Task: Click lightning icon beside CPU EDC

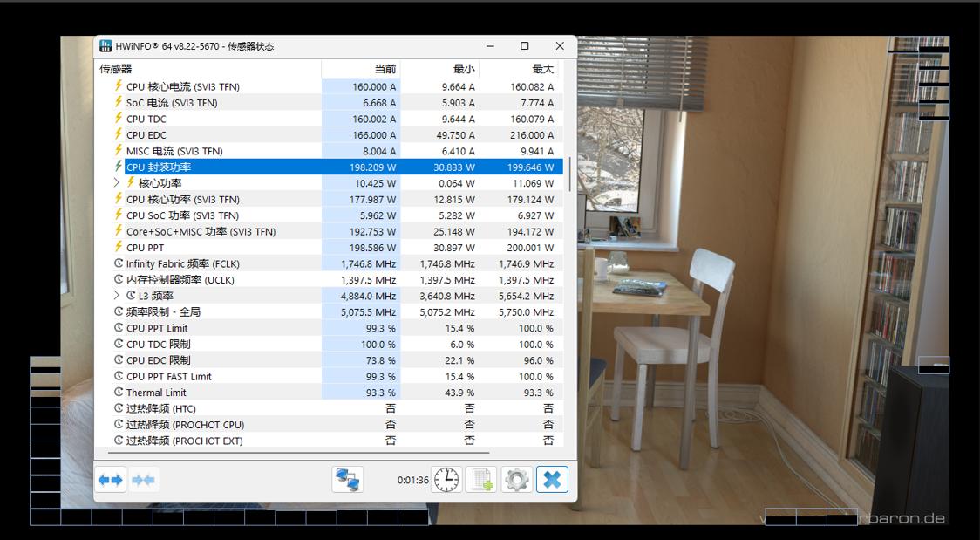Action: click(118, 134)
